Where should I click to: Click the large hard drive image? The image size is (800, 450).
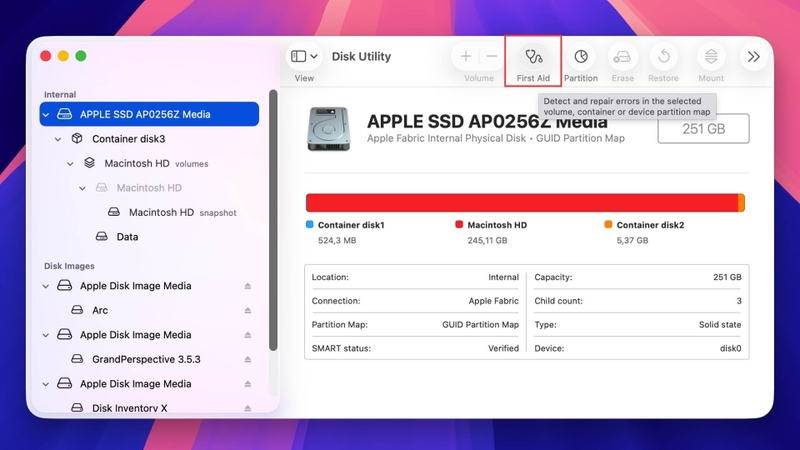point(329,129)
